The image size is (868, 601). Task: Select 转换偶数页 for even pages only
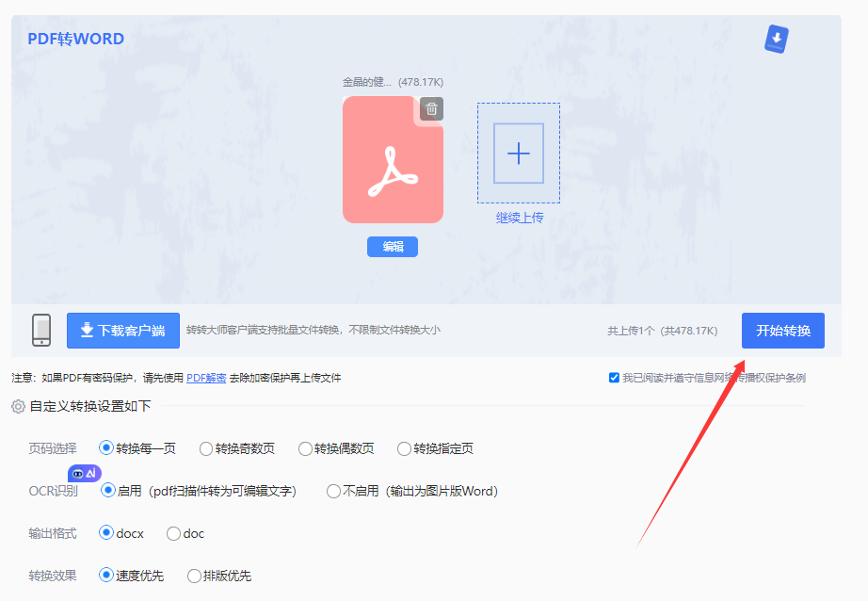(x=306, y=448)
